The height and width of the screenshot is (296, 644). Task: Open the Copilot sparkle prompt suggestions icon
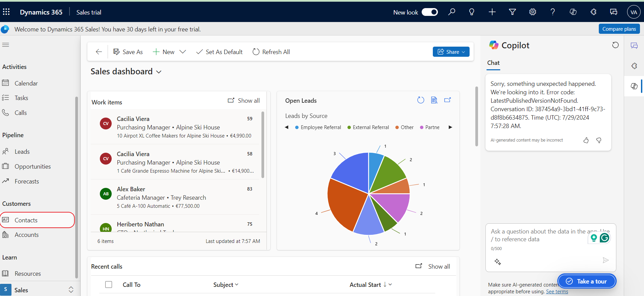click(498, 262)
